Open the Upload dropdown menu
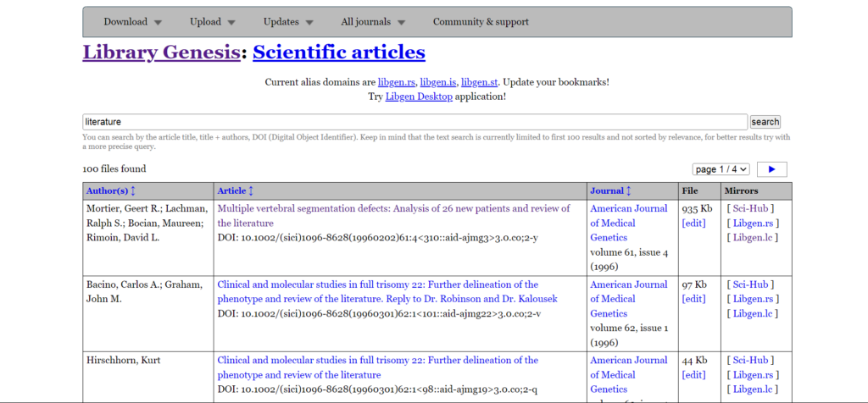The width and height of the screenshot is (868, 403). coord(213,22)
